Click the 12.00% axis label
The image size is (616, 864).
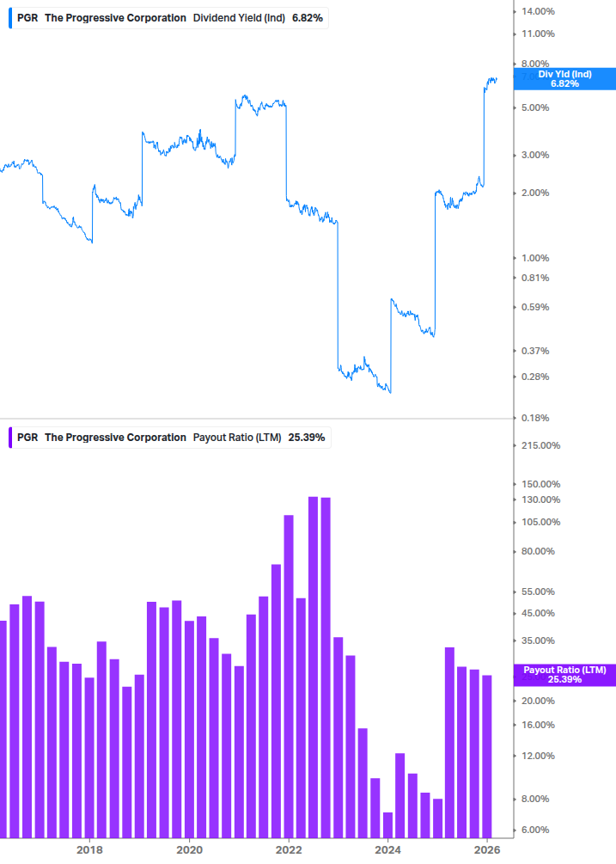(538, 756)
